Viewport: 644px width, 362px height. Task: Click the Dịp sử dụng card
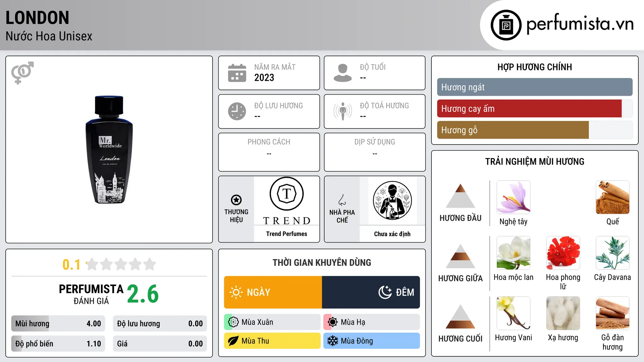point(375,152)
